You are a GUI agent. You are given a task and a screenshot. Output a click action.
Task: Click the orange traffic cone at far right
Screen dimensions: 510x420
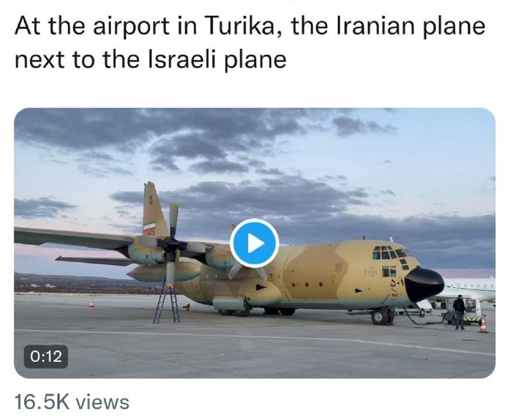coord(484,325)
